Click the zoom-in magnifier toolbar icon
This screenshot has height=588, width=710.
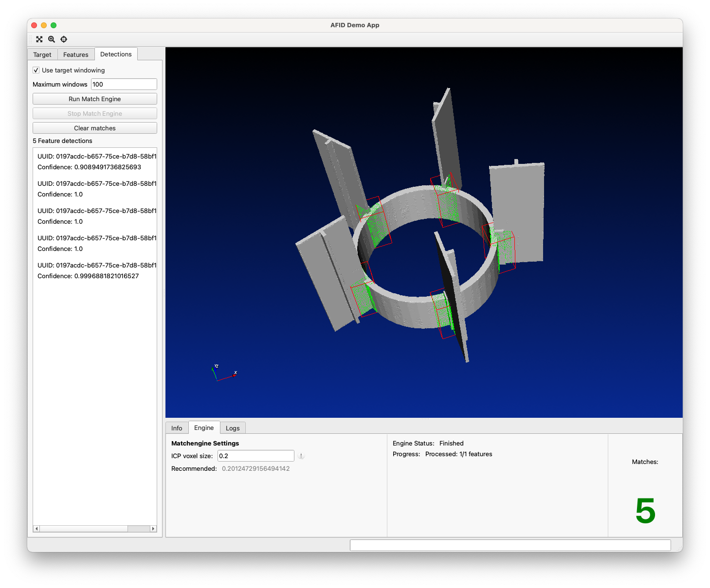tap(52, 39)
